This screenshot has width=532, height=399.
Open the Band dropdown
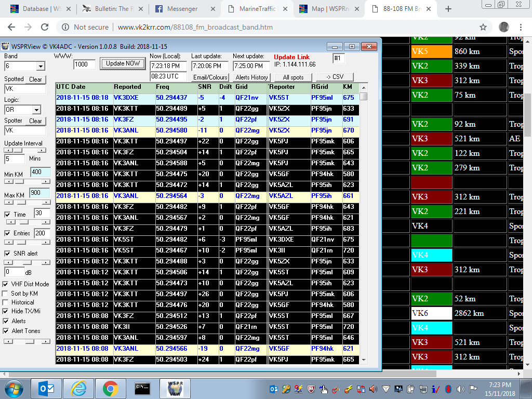pos(40,66)
